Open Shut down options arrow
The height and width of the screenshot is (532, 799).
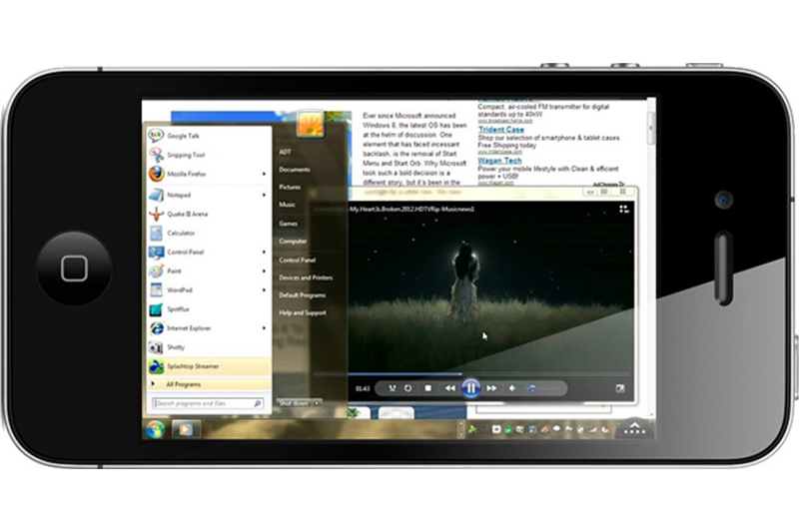tap(318, 402)
